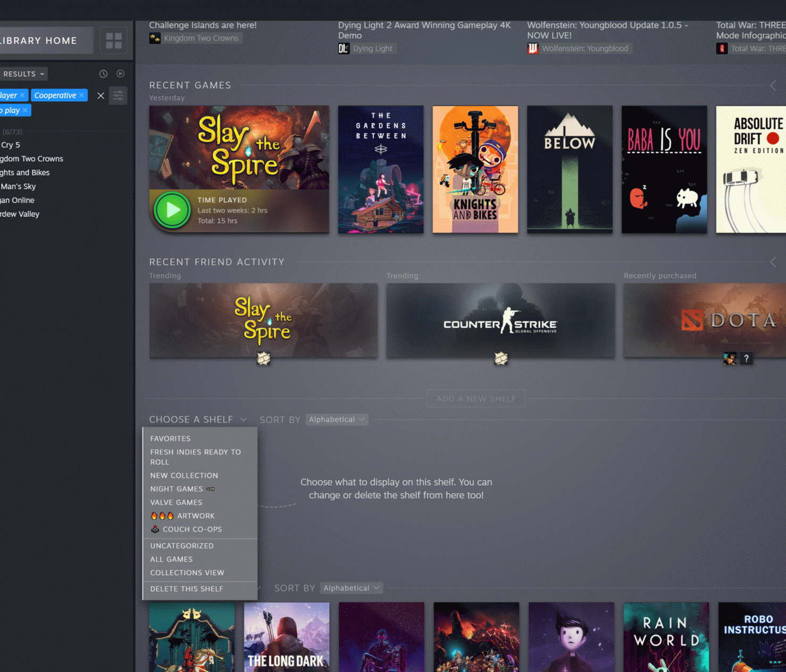Click the ready-to-play filter icon
This screenshot has height=672, width=786.
pyautogui.click(x=120, y=74)
